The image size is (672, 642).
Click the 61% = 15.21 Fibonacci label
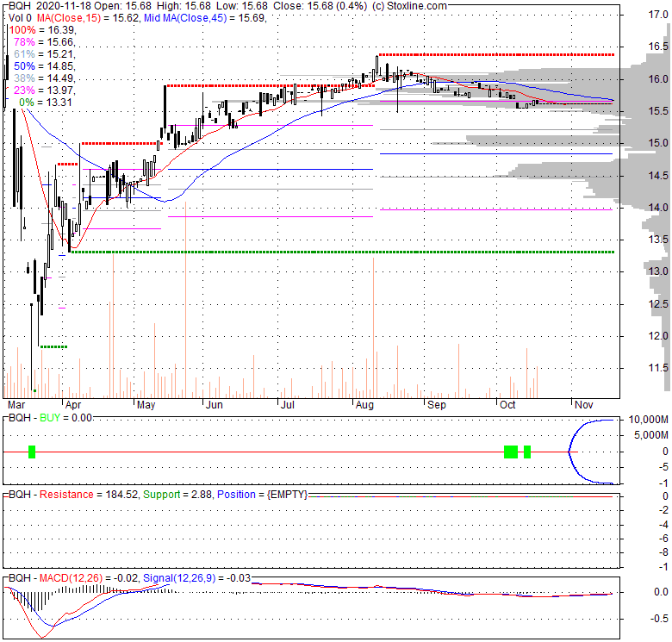coord(45,54)
